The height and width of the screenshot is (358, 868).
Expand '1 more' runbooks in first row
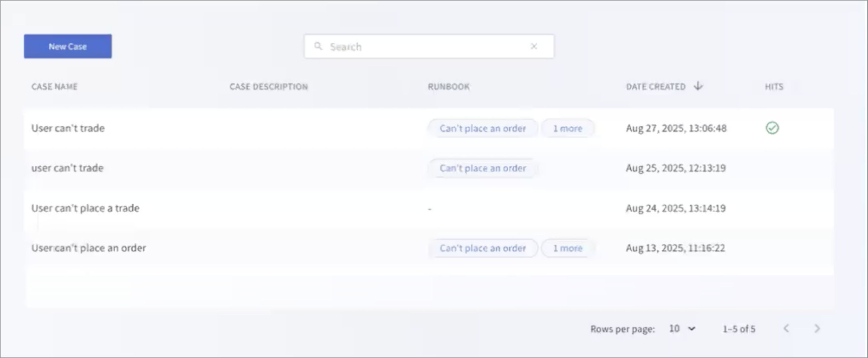click(x=568, y=128)
